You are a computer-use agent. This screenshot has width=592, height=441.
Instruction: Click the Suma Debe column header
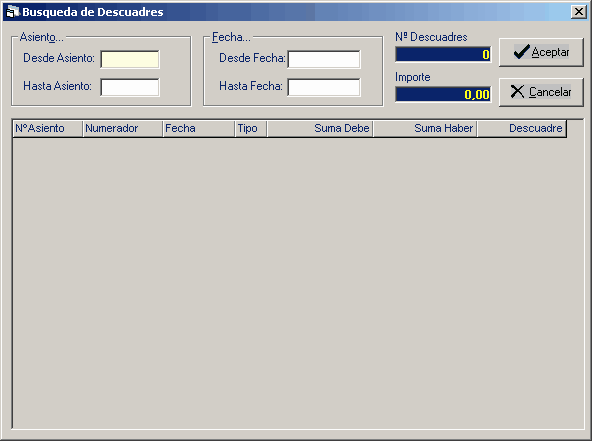[320, 128]
